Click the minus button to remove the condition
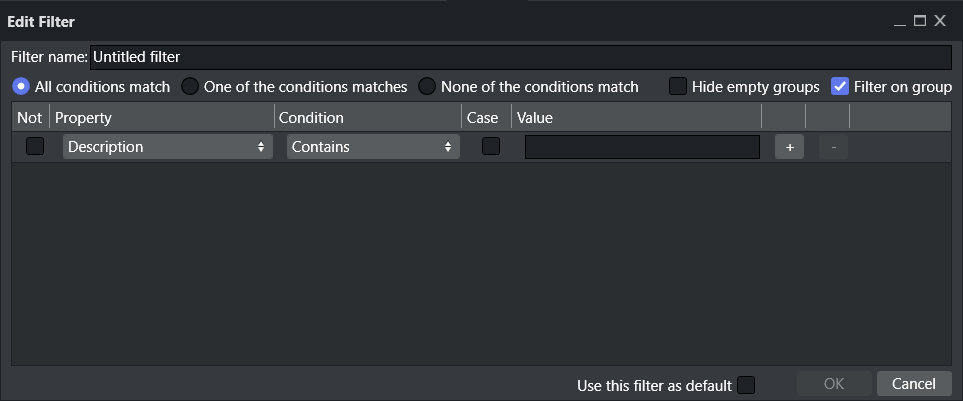 [x=833, y=147]
